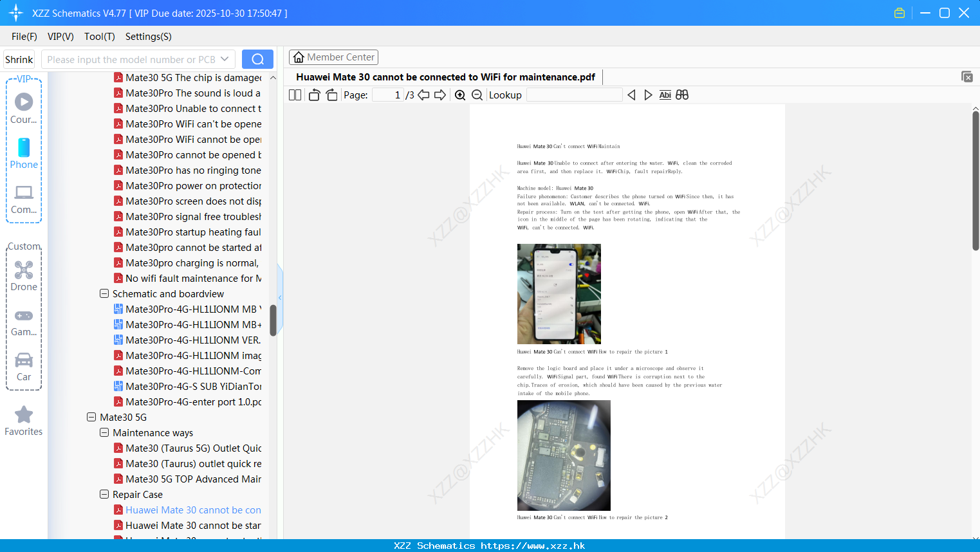The image size is (980, 552).
Task: Toggle the two-page view icon
Action: tap(295, 95)
